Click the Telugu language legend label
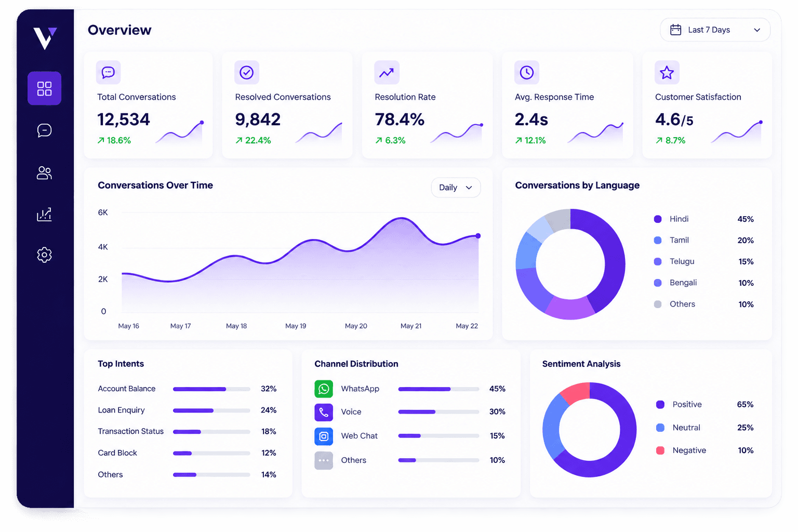Viewport: 798px width, 532px height. tap(682, 261)
